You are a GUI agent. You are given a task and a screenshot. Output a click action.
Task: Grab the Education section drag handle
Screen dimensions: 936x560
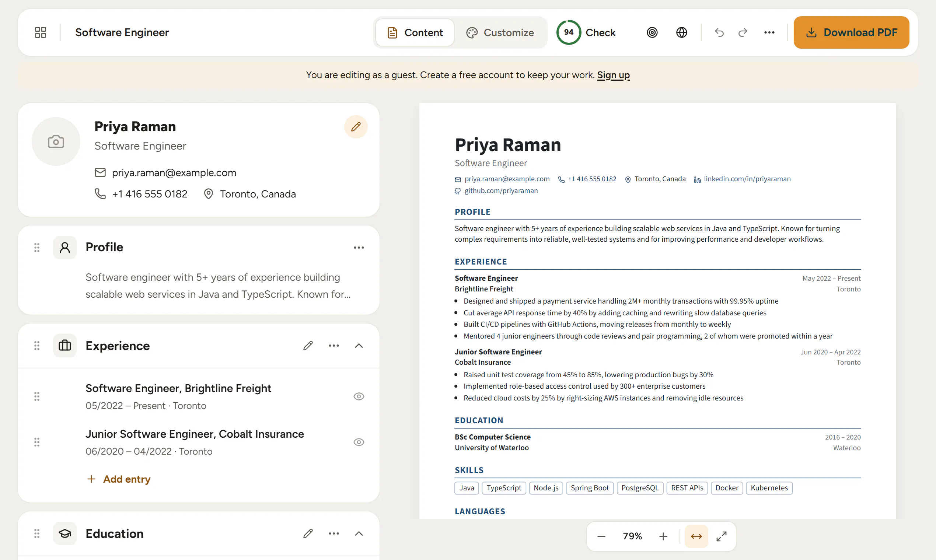pyautogui.click(x=36, y=533)
